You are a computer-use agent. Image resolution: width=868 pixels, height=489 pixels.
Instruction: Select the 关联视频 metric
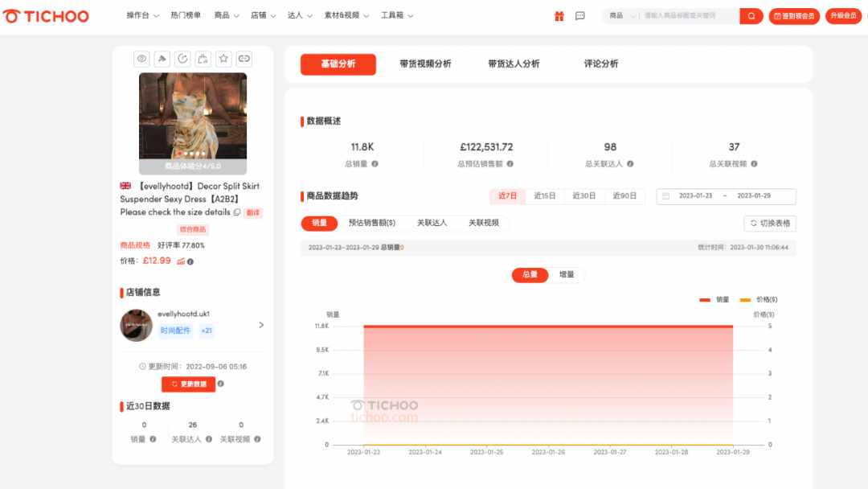point(484,223)
